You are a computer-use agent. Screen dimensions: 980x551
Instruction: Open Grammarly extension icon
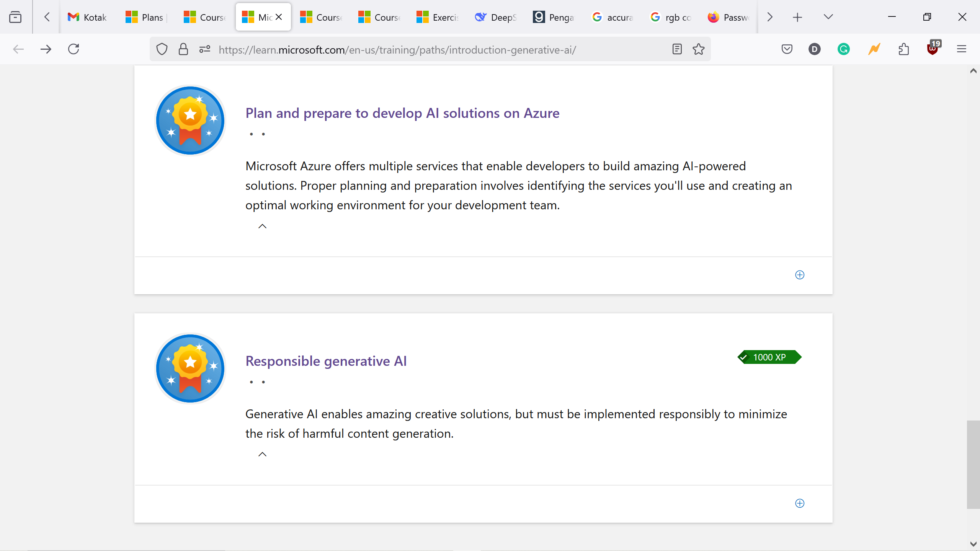tap(844, 49)
